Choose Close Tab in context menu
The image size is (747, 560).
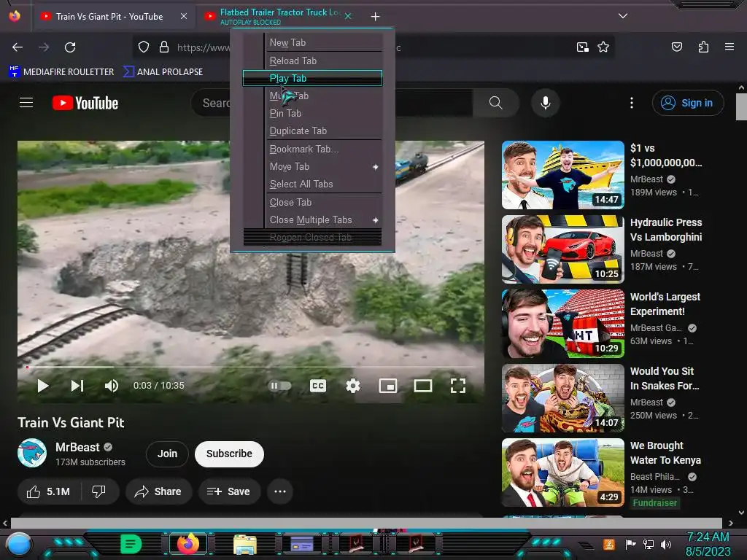[x=312, y=203]
